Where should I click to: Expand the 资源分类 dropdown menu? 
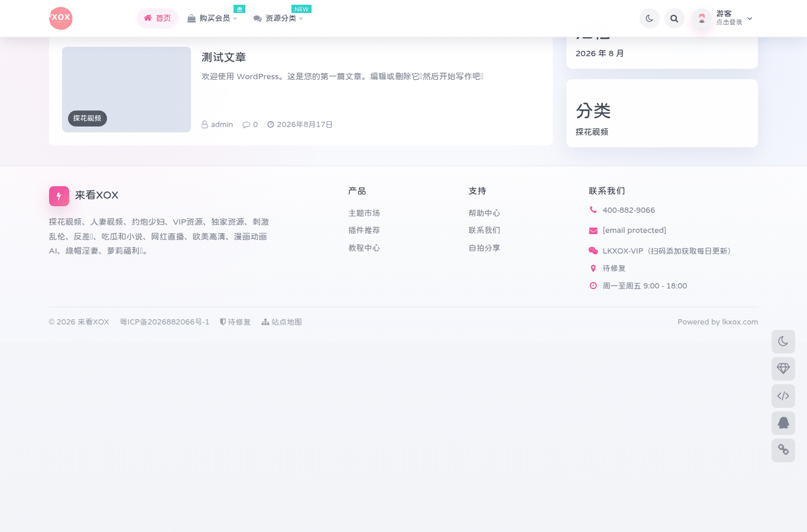(278, 18)
